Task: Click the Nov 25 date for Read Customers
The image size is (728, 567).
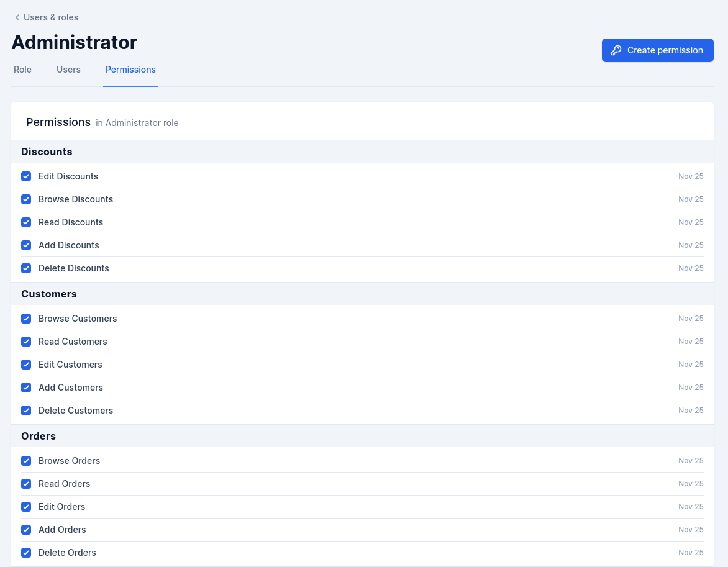Action: click(691, 342)
